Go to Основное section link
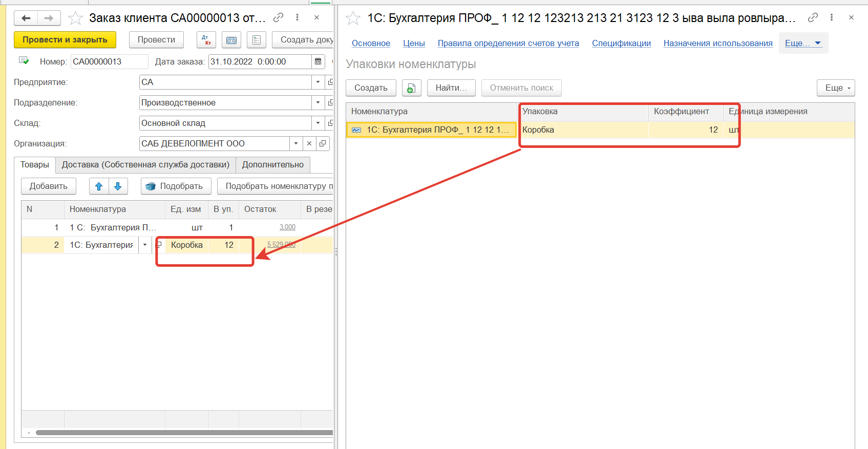868x449 pixels. tap(371, 44)
